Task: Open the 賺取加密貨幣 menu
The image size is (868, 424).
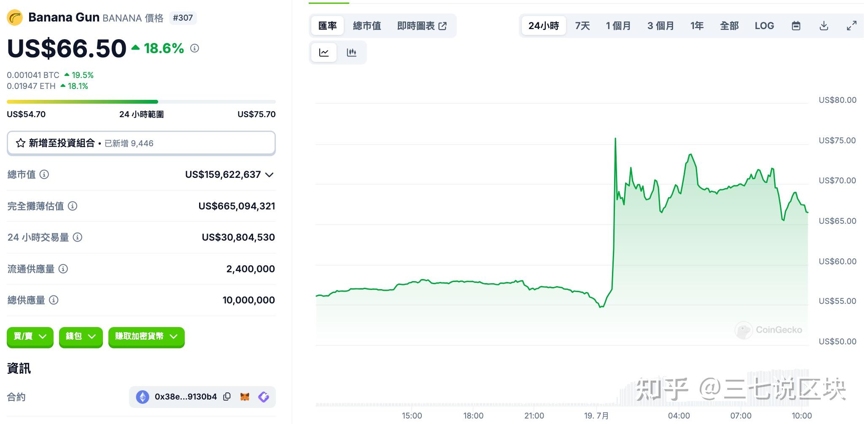Action: (x=146, y=337)
